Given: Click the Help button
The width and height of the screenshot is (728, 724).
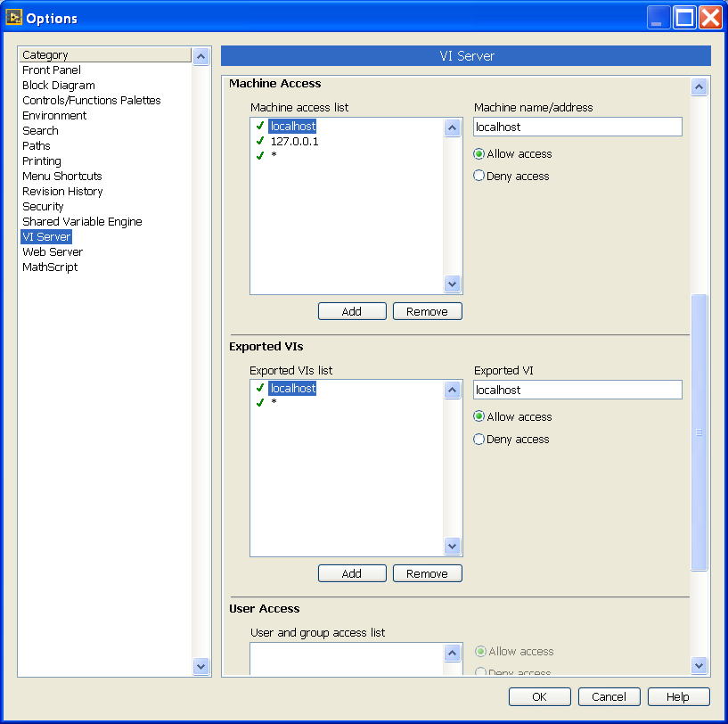Looking at the screenshot, I should [x=678, y=696].
